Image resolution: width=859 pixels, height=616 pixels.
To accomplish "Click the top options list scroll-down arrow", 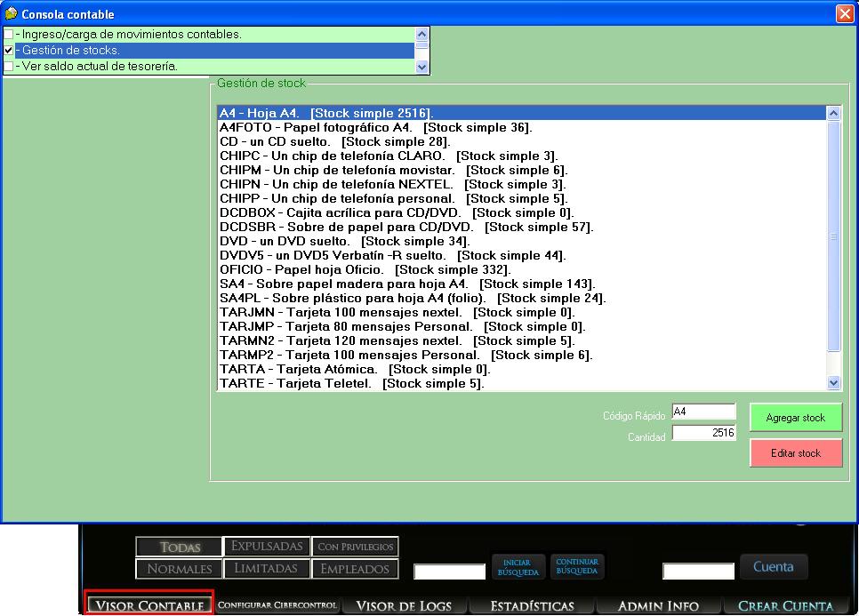I will point(421,68).
